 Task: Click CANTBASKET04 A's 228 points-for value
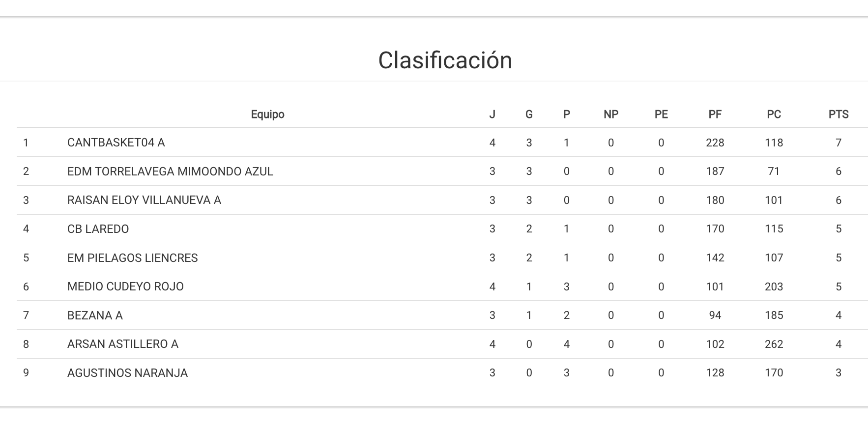715,143
